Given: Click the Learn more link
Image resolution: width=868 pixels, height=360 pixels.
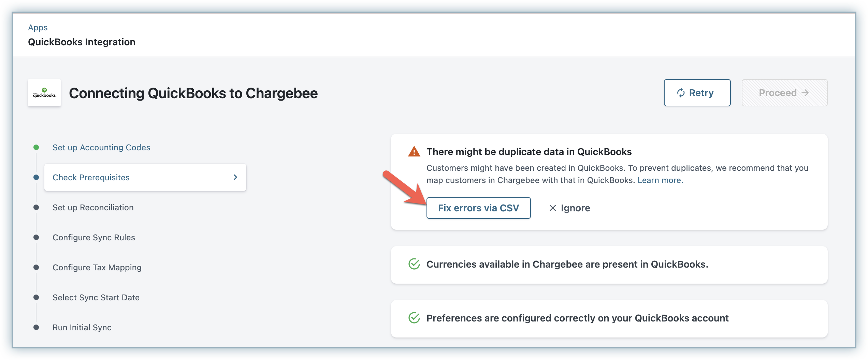Looking at the screenshot, I should point(660,180).
